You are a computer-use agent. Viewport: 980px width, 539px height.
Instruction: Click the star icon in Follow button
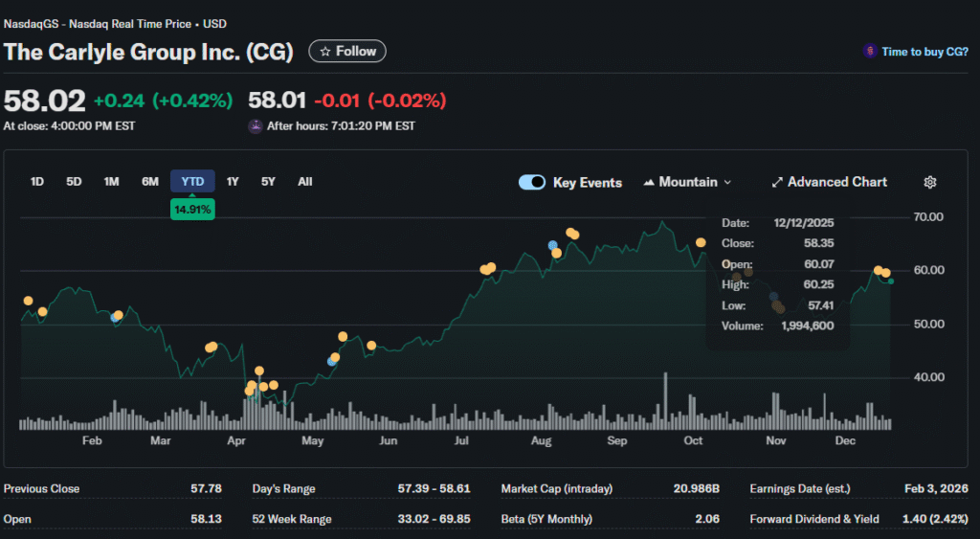[325, 52]
